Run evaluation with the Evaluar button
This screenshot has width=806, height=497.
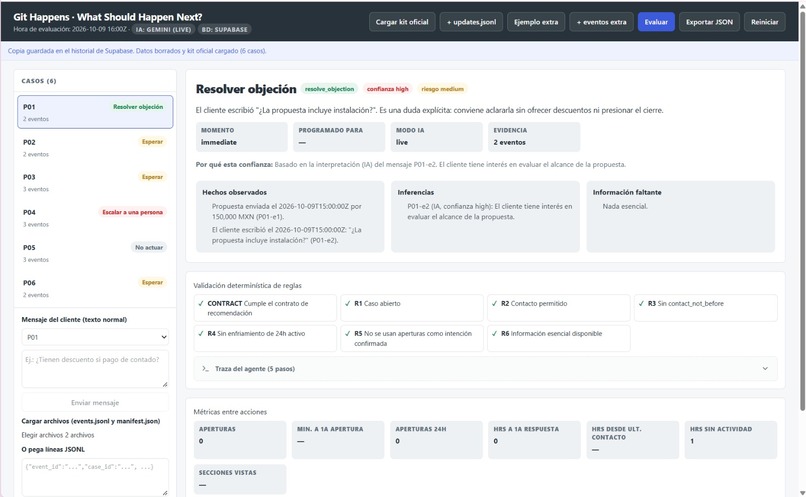tap(656, 22)
